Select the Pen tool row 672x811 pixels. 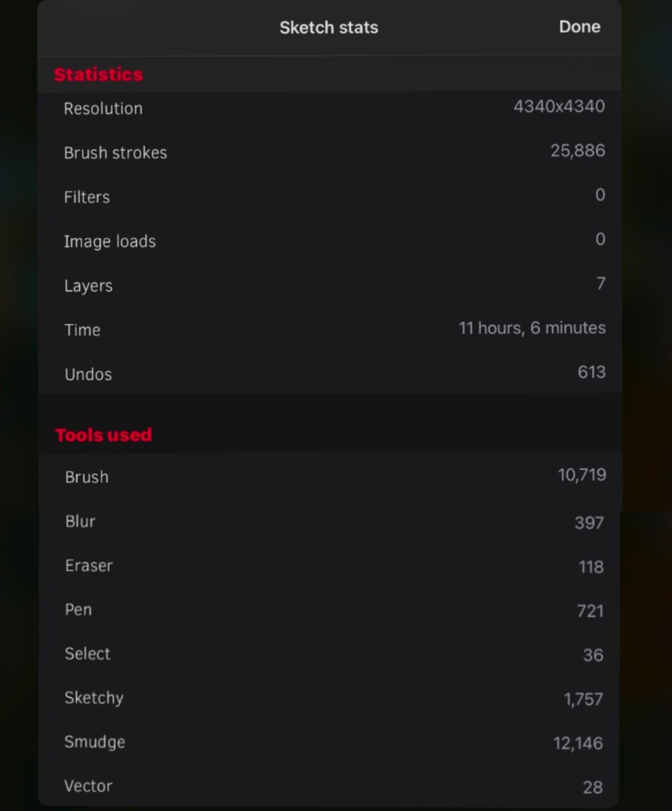(x=329, y=610)
